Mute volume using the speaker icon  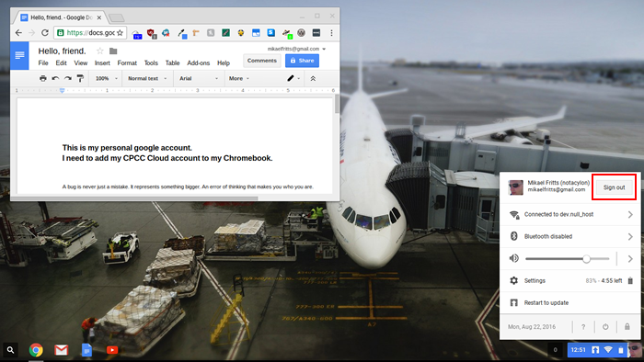click(513, 258)
